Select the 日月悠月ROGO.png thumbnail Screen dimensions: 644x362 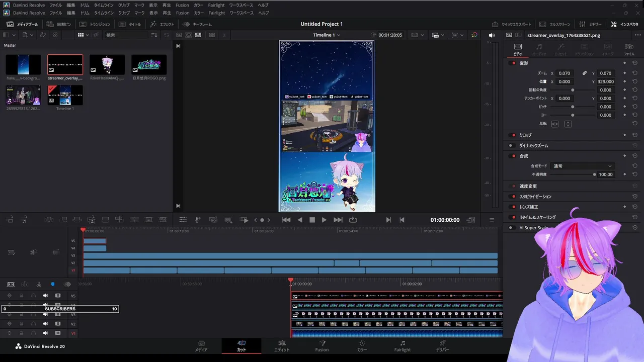point(149,65)
